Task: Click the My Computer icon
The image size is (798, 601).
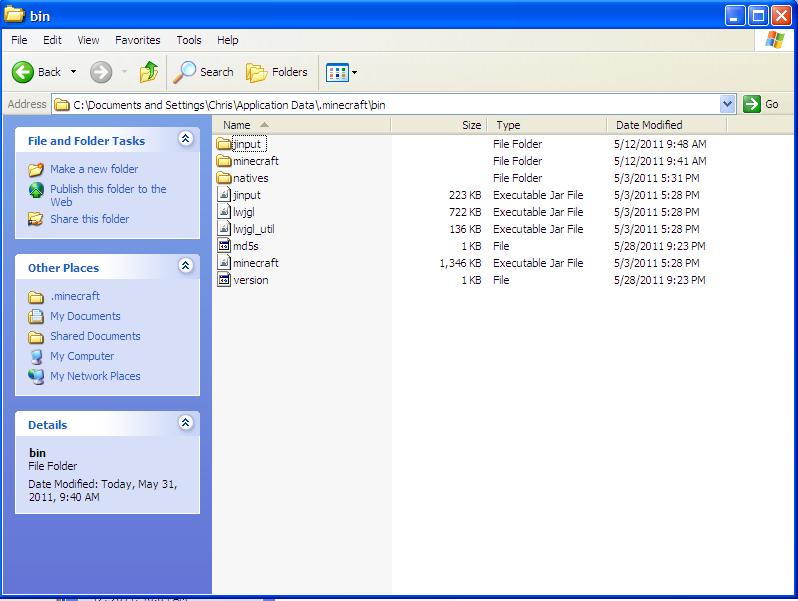Action: pyautogui.click(x=36, y=357)
